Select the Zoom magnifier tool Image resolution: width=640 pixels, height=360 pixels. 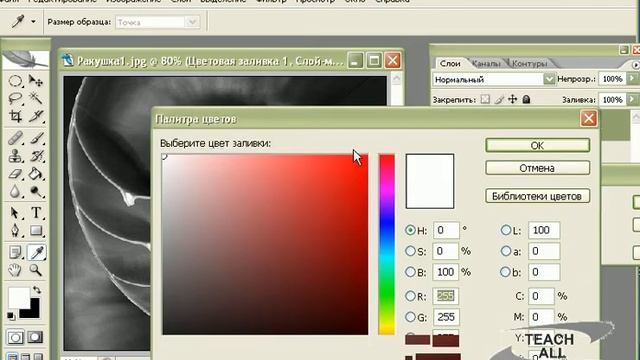[36, 270]
